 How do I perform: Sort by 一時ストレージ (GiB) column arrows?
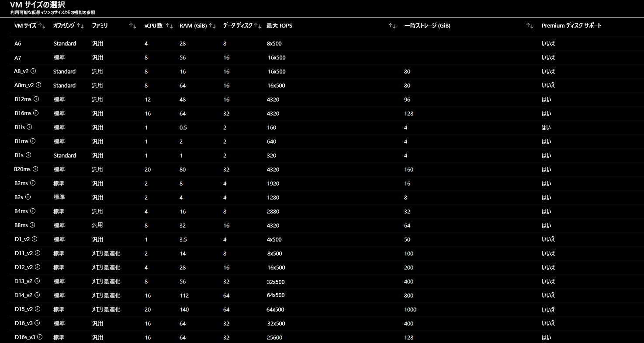pyautogui.click(x=530, y=26)
